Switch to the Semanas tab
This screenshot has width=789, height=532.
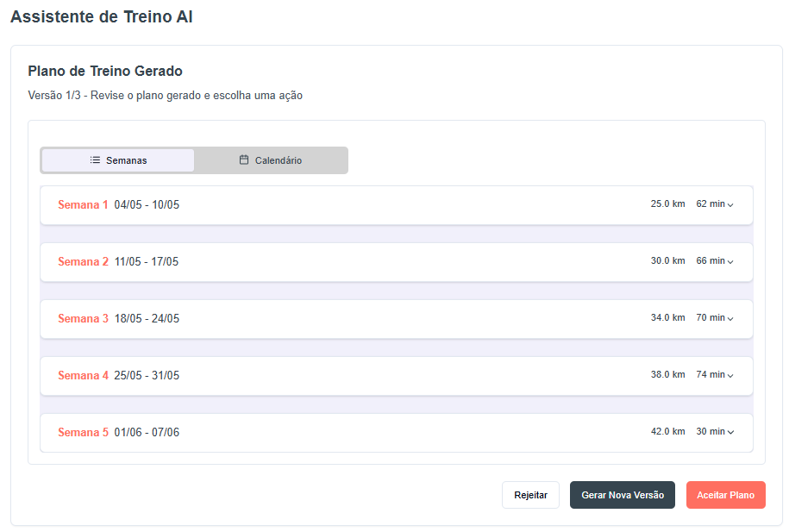[118, 160]
